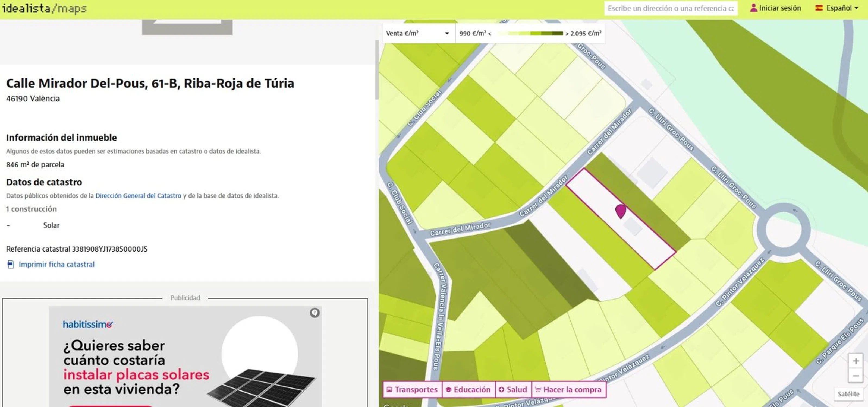Click the user icon beside Iniciar sesión

click(x=753, y=8)
